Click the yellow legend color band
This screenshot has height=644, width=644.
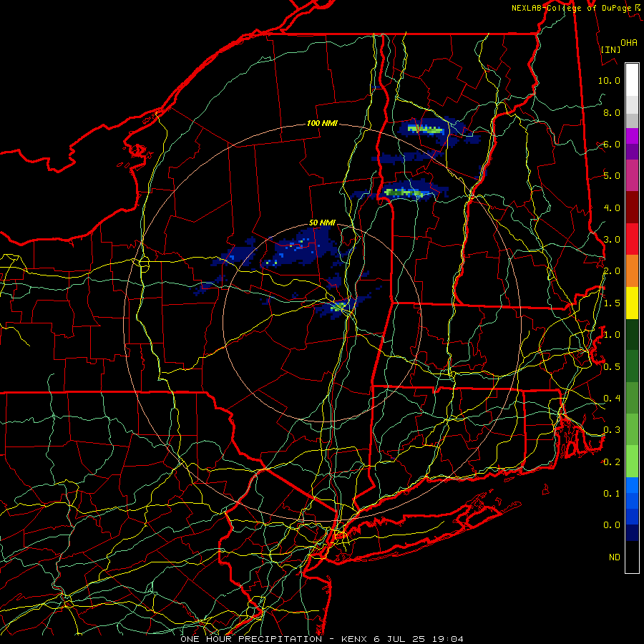(x=632, y=303)
